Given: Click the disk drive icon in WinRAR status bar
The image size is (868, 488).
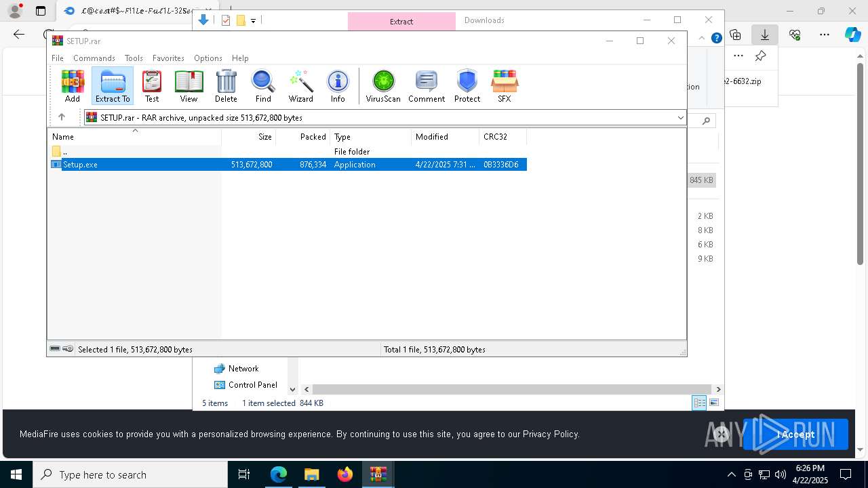Looking at the screenshot, I should (55, 349).
